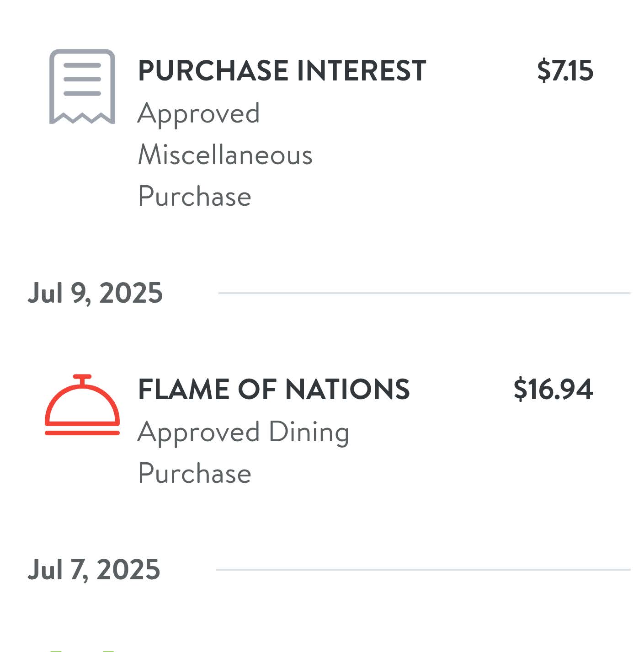This screenshot has width=644, height=652.
Task: Tap the Miscellaneous category label
Action: (225, 155)
